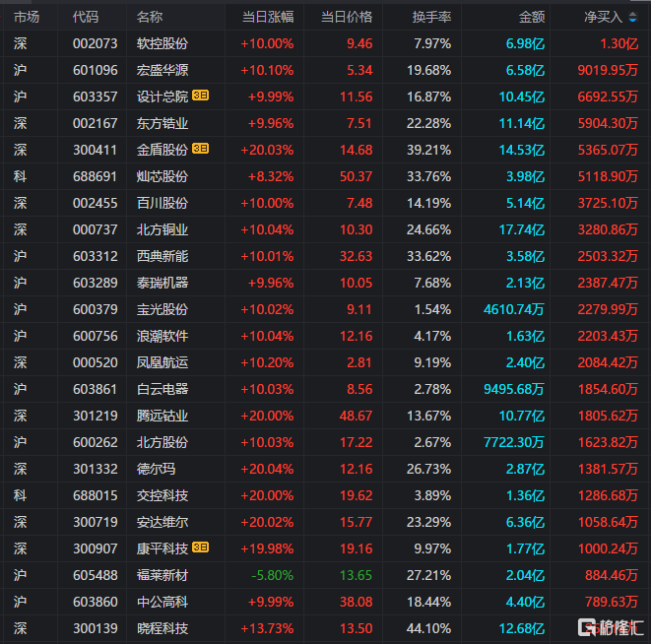651x644 pixels.
Task: Click stock code 000737
Action: (96, 229)
